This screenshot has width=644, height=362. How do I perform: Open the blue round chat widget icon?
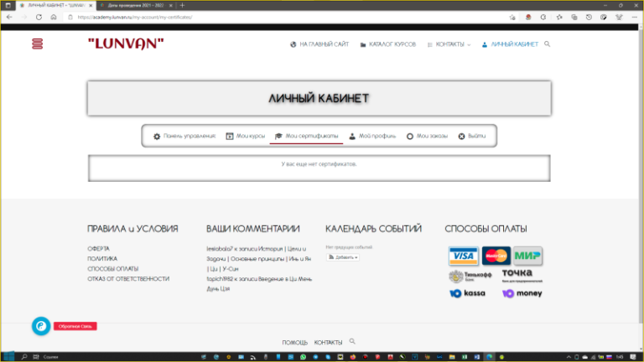[x=41, y=326]
